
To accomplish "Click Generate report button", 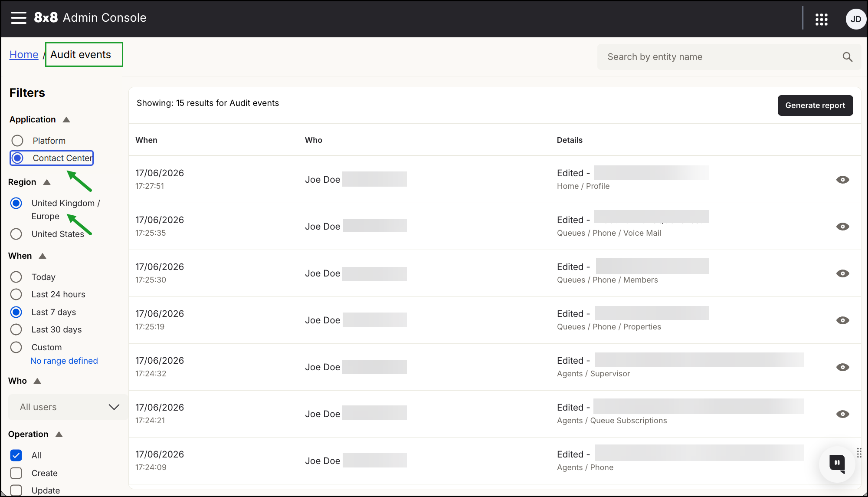I will [815, 105].
